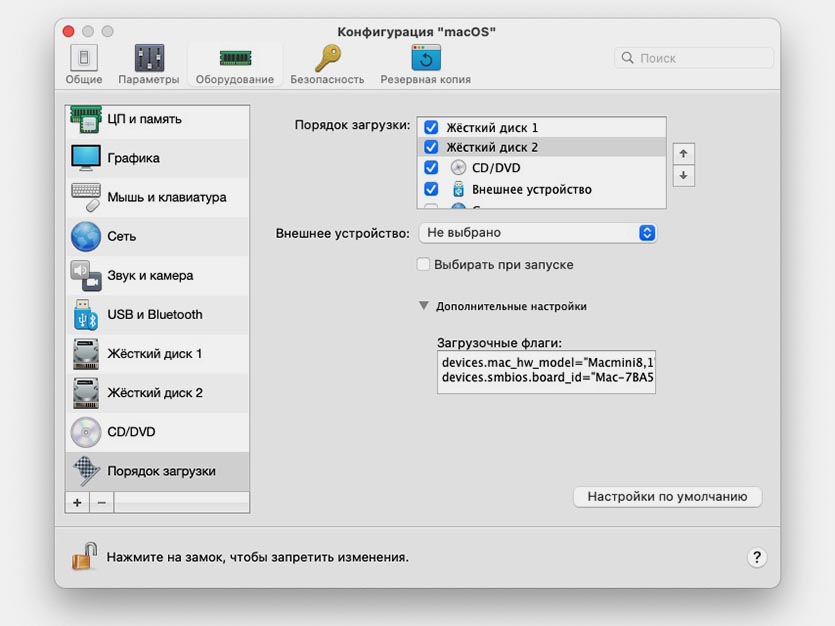The image size is (835, 626).
Task: Move selected boot device down with arrow
Action: [x=683, y=176]
